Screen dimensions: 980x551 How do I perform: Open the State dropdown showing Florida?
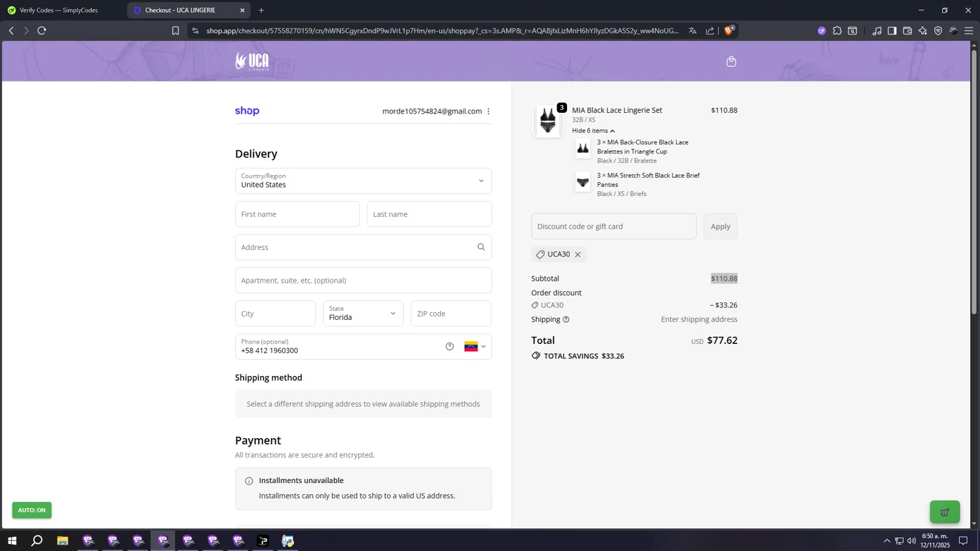click(x=363, y=313)
